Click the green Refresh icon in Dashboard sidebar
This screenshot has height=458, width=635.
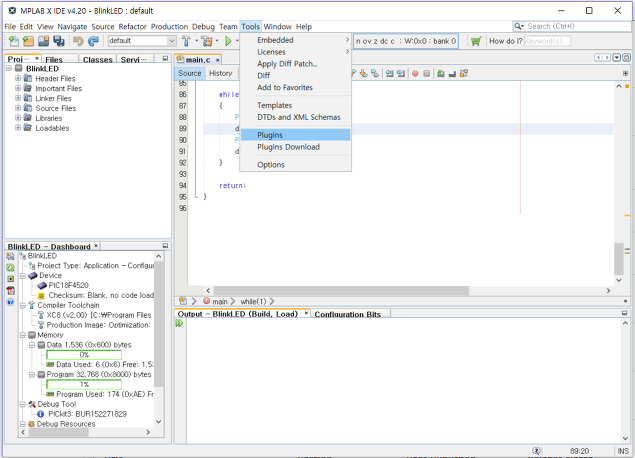click(x=11, y=268)
